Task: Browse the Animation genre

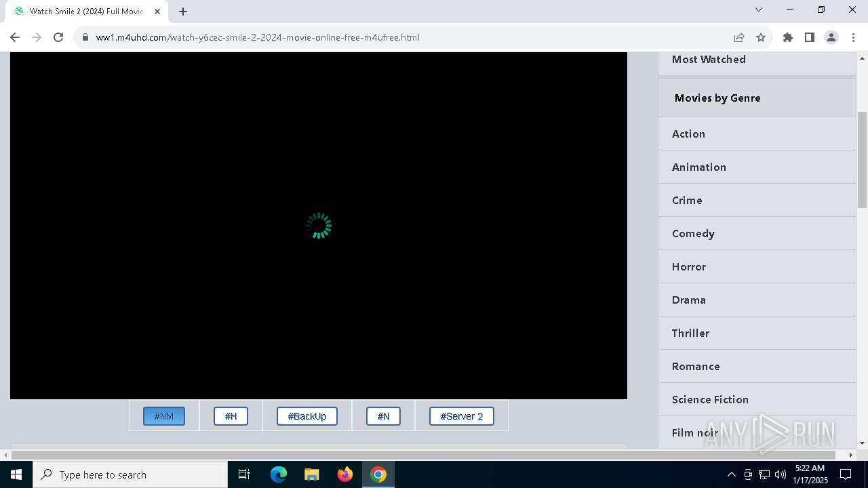Action: pos(757,167)
